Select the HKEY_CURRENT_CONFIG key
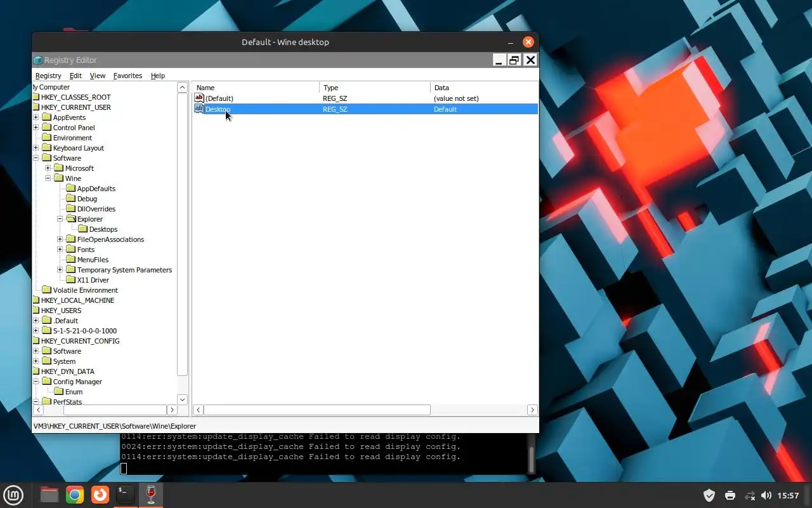This screenshot has height=508, width=812. [x=80, y=341]
